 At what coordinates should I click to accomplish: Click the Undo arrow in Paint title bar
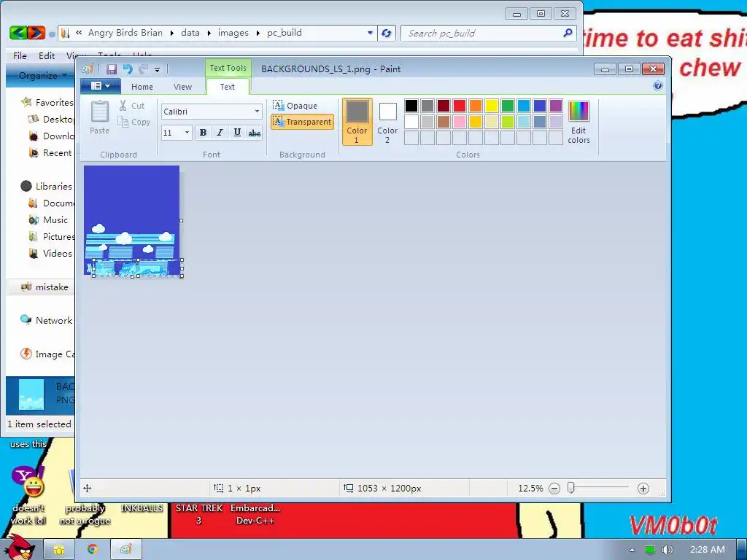tap(127, 69)
